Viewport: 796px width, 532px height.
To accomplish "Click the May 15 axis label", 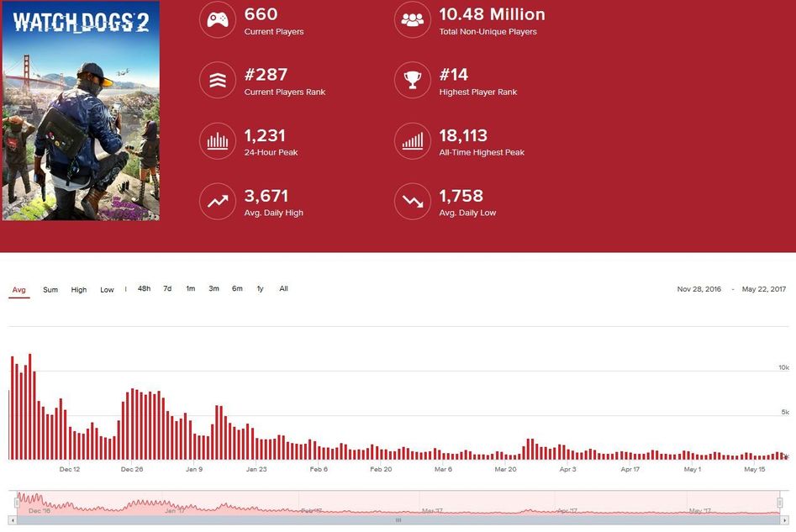I will (x=754, y=469).
